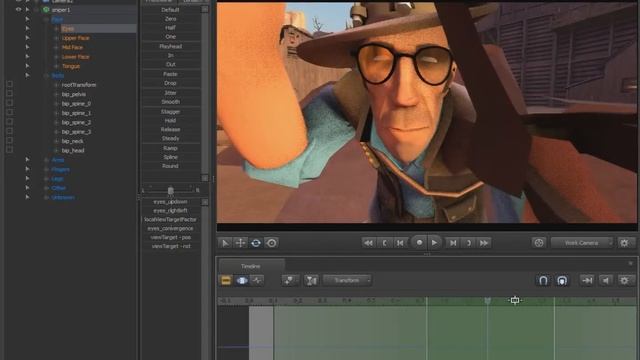Check the box next to bip_spine_1
640x360 pixels.
pos(9,112)
